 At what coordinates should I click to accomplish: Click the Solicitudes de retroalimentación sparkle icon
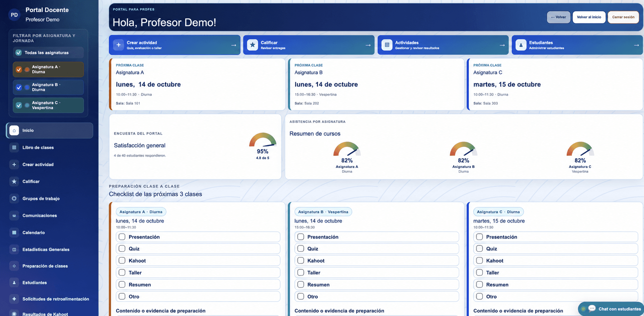click(x=14, y=299)
